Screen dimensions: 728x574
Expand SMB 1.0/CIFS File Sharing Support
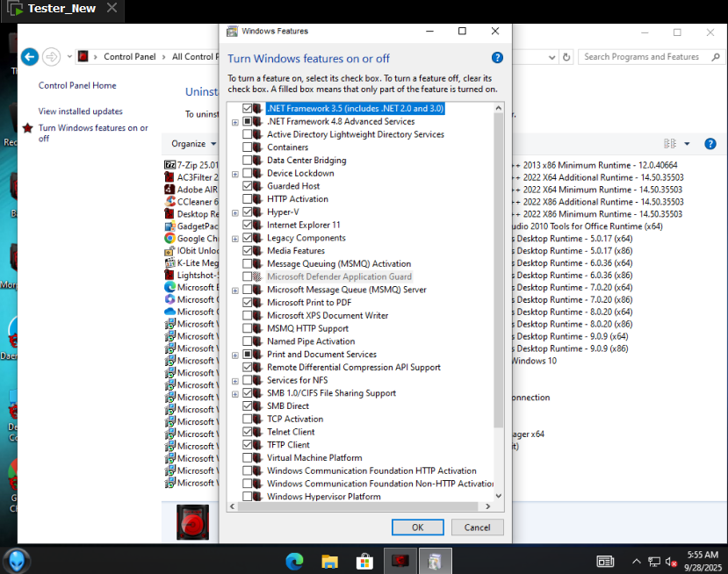(x=235, y=394)
